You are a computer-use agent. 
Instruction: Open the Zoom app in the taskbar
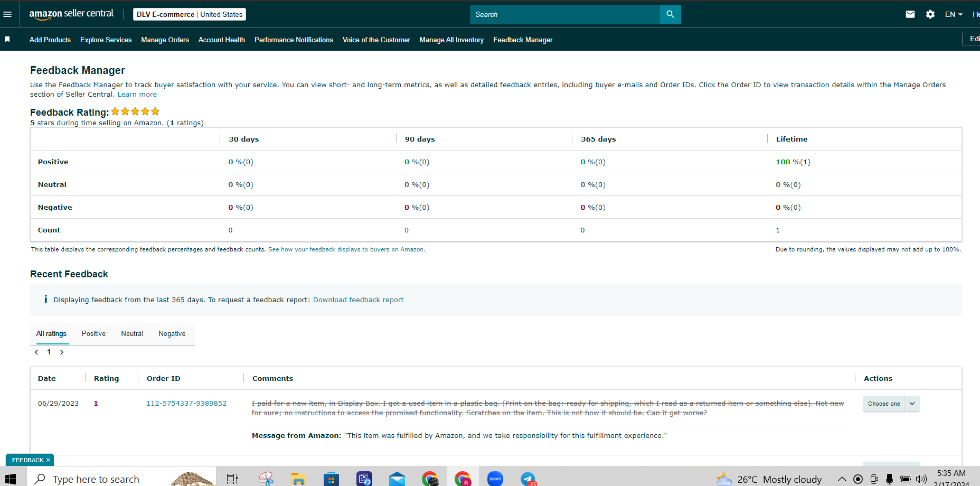(x=495, y=479)
